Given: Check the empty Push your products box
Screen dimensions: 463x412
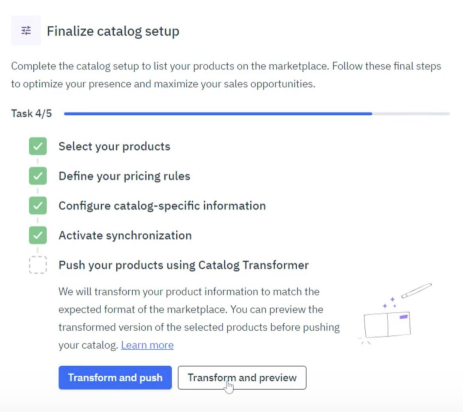Looking at the screenshot, I should point(38,265).
